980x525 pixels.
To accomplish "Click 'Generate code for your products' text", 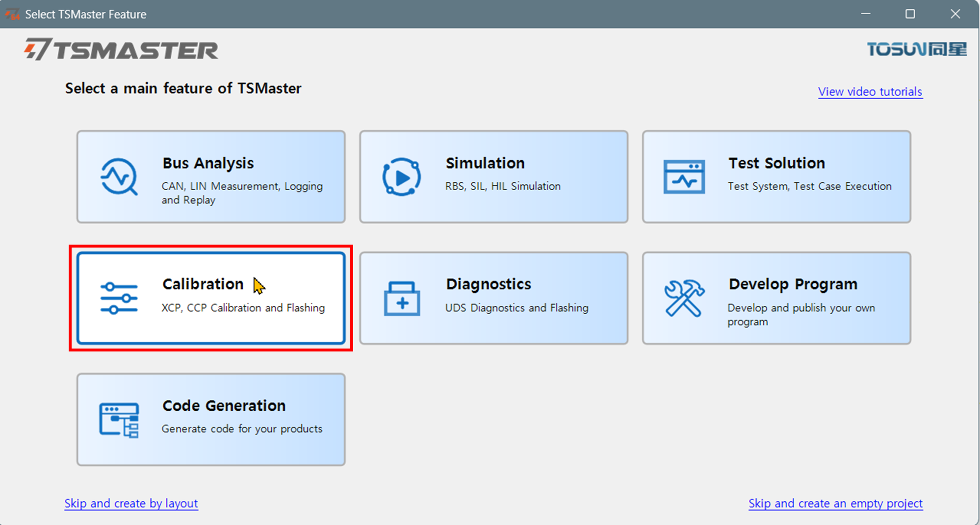I will [242, 429].
